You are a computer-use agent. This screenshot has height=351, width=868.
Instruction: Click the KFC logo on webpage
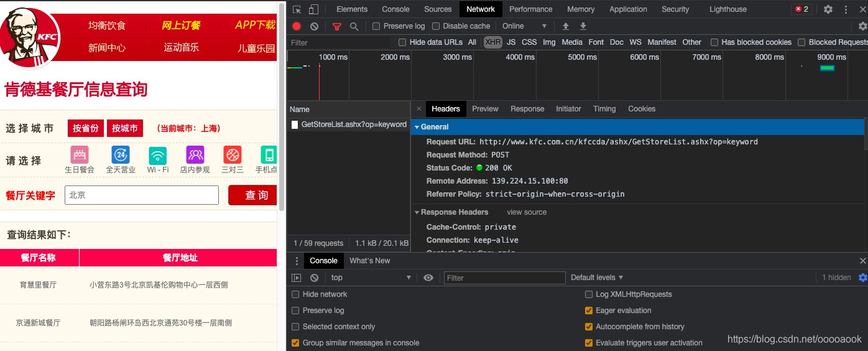30,37
